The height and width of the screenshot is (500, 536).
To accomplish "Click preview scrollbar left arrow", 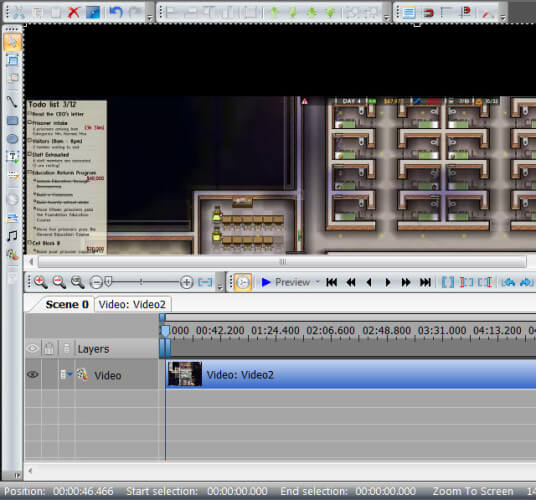I will point(31,262).
